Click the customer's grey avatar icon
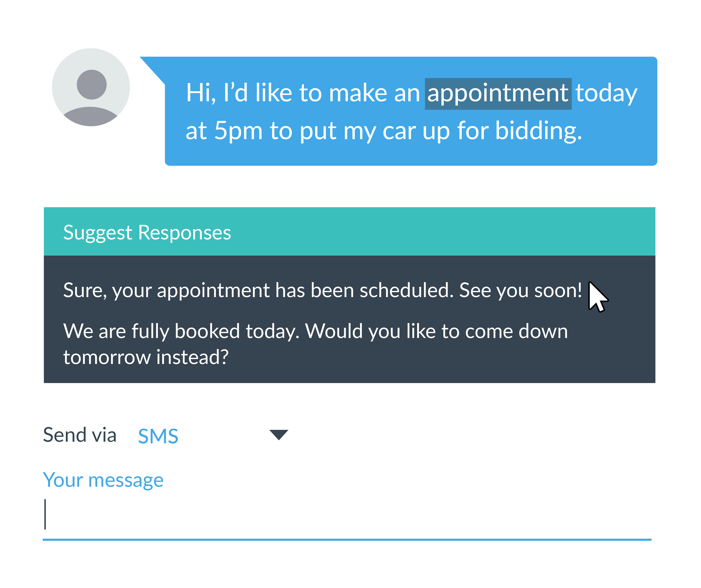The height and width of the screenshot is (588, 701). pos(91,87)
